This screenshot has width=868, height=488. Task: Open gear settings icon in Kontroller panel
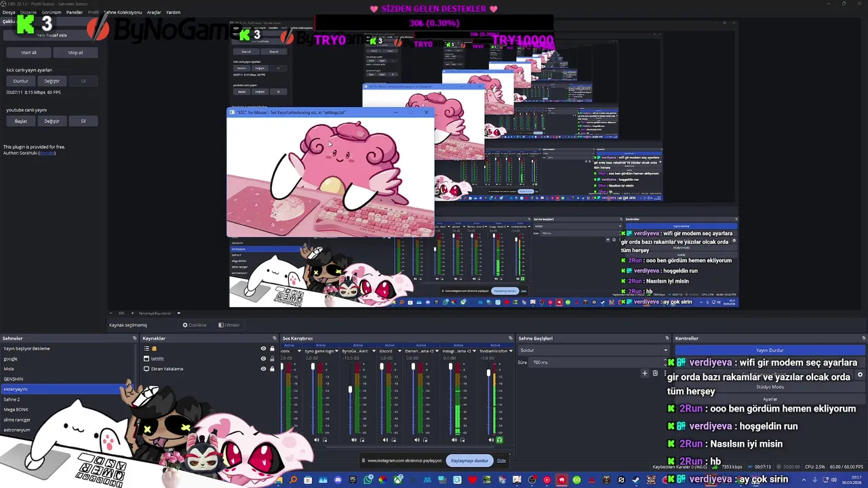[x=860, y=374]
